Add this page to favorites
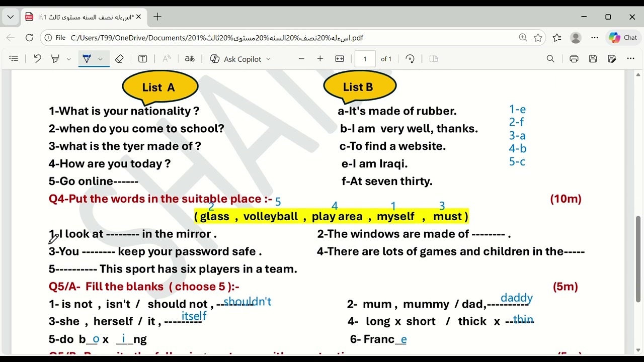644x362 pixels. (x=538, y=38)
